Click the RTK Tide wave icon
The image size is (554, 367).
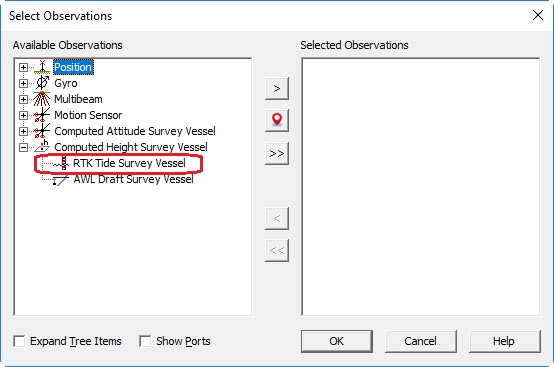coord(61,163)
